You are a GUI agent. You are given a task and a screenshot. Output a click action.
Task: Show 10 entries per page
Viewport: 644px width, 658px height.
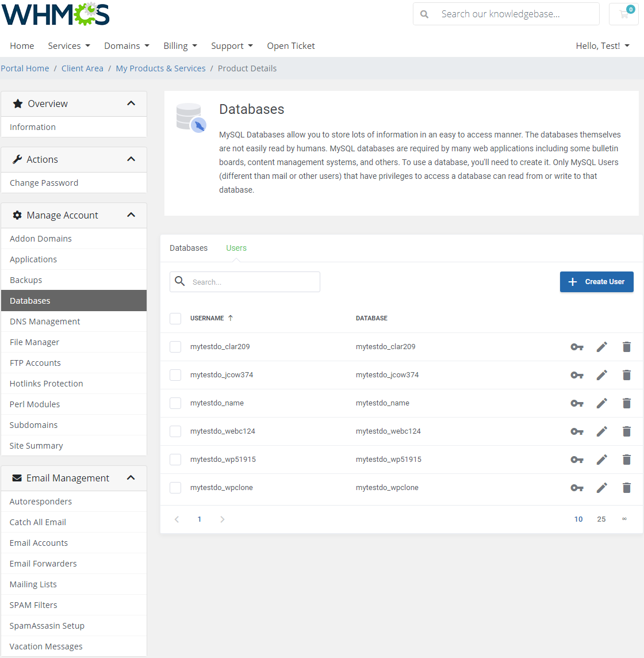(x=578, y=519)
